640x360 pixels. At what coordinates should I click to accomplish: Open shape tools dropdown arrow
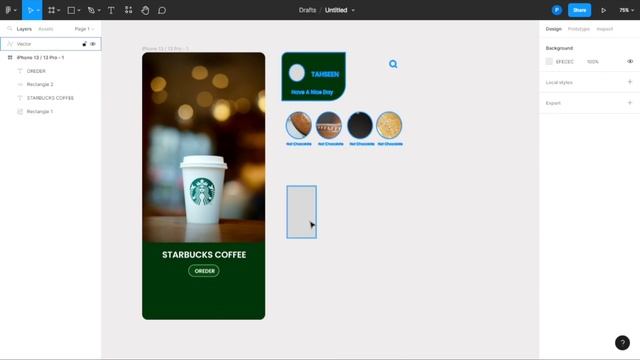point(79,11)
